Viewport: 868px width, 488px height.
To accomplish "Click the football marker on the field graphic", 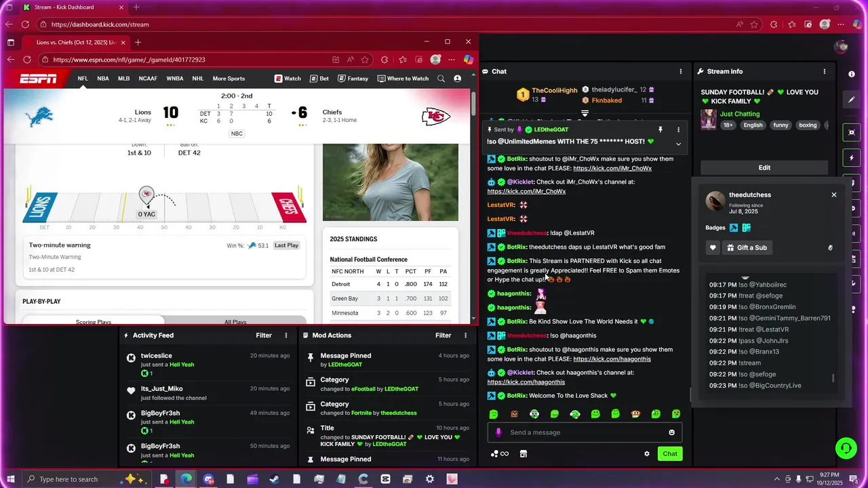I will pos(146,195).
